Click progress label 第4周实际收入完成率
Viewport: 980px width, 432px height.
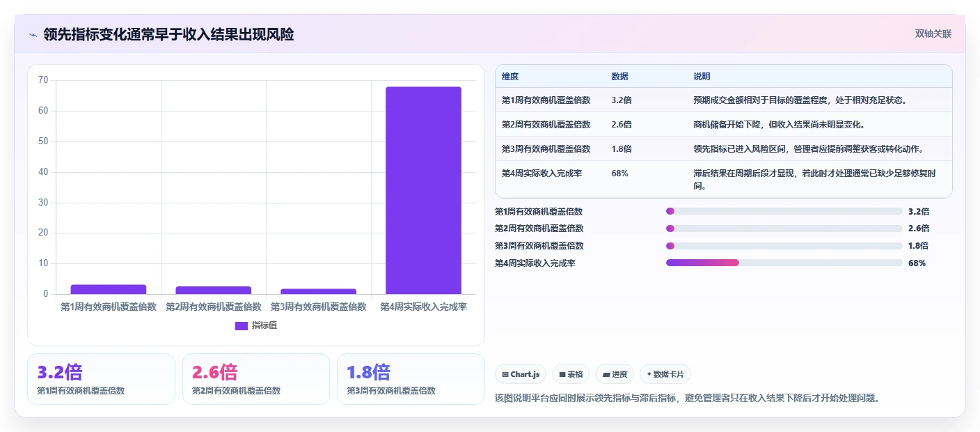tap(535, 263)
